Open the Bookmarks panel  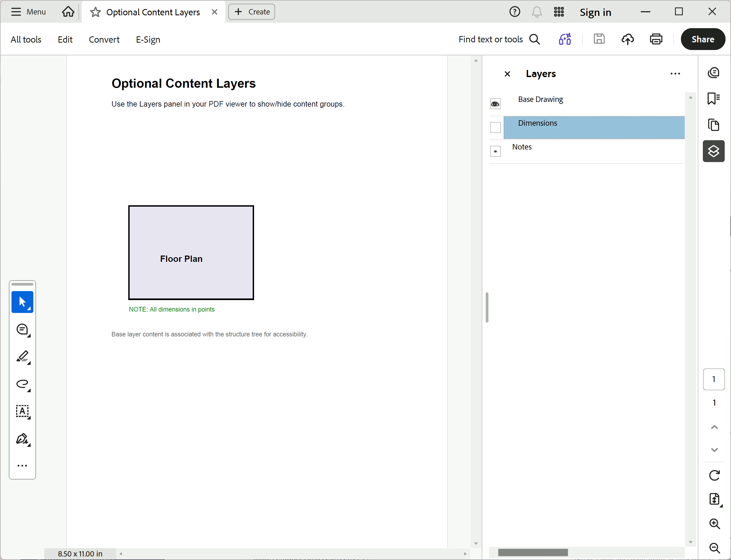tap(713, 98)
